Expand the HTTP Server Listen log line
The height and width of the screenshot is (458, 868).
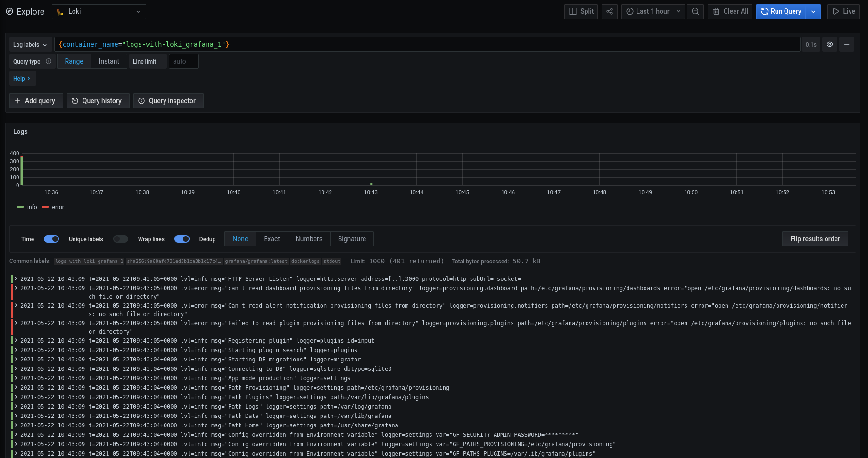pyautogui.click(x=16, y=279)
